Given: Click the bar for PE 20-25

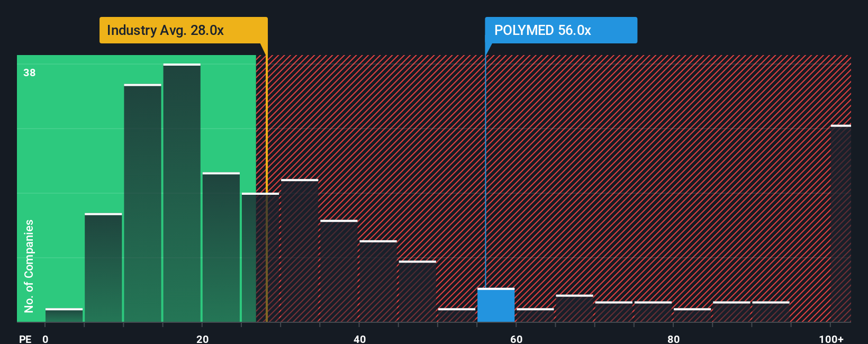Looking at the screenshot, I should tap(221, 247).
